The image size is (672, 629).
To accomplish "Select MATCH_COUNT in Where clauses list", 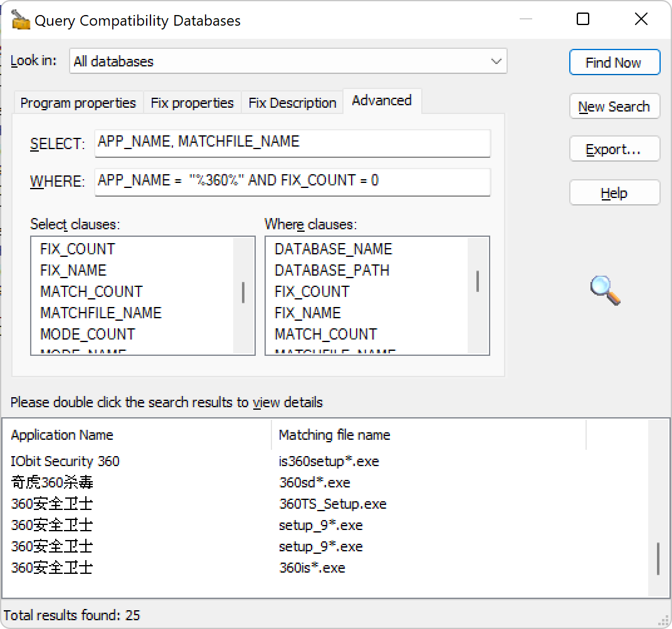I will [326, 335].
